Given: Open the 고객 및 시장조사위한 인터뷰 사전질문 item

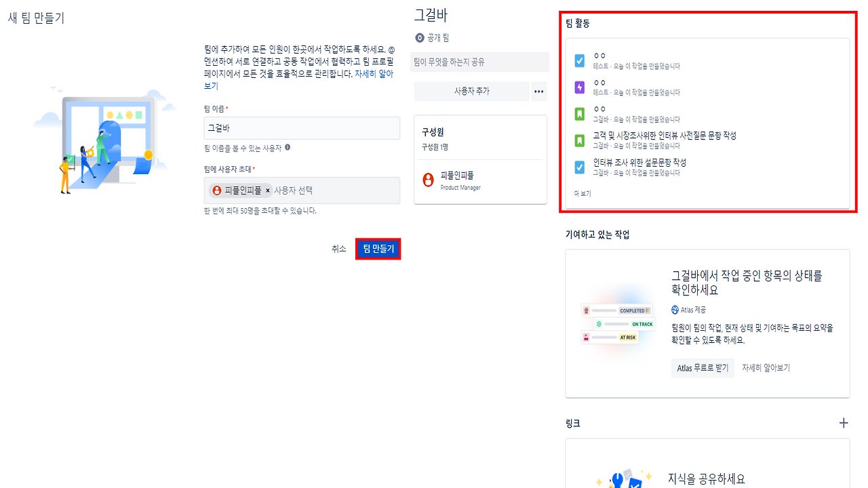Looking at the screenshot, I should tap(665, 136).
